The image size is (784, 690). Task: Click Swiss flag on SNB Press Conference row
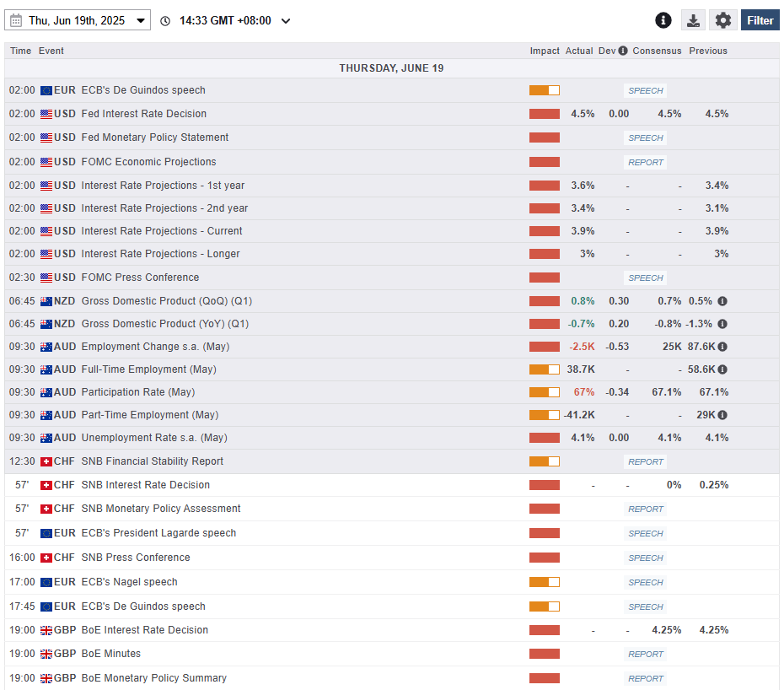(x=46, y=558)
